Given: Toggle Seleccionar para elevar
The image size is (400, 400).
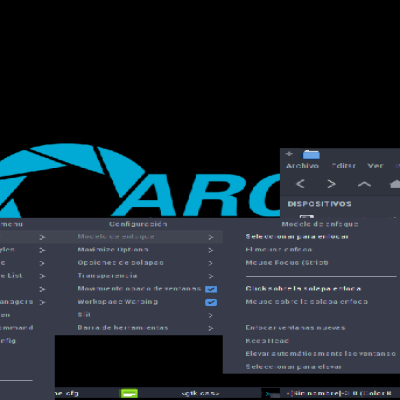Looking at the screenshot, I should (x=293, y=367).
